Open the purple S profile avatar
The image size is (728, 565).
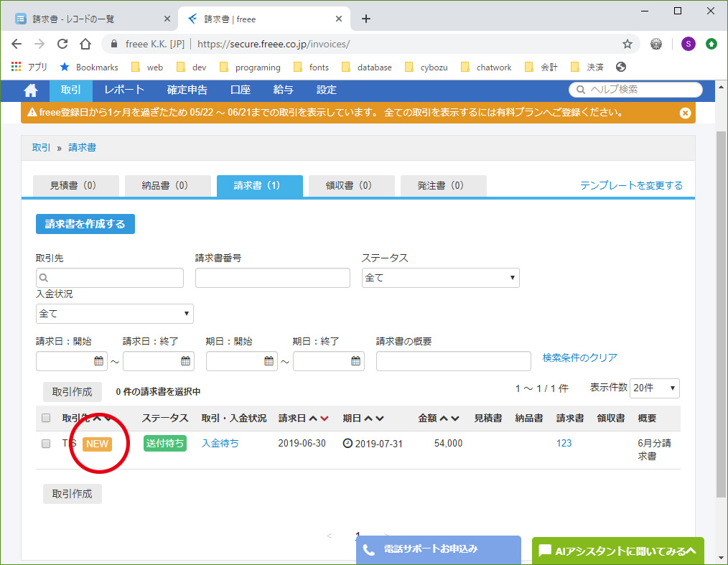[x=688, y=44]
